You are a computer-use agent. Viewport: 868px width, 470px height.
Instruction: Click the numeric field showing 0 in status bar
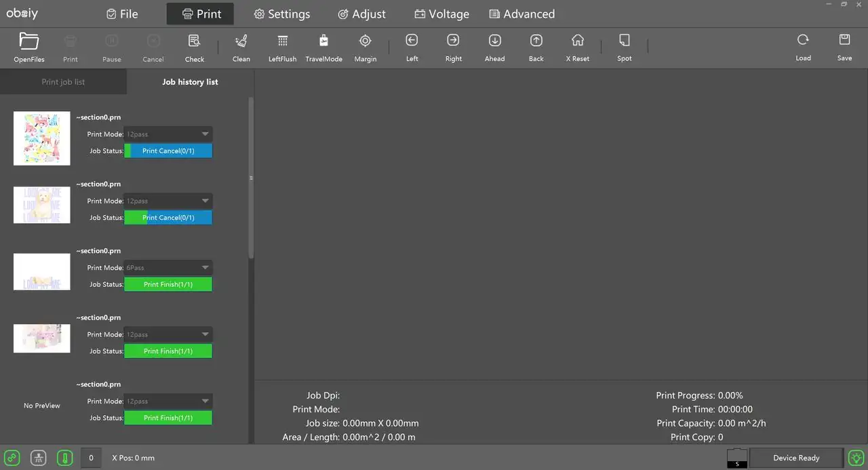(x=91, y=458)
